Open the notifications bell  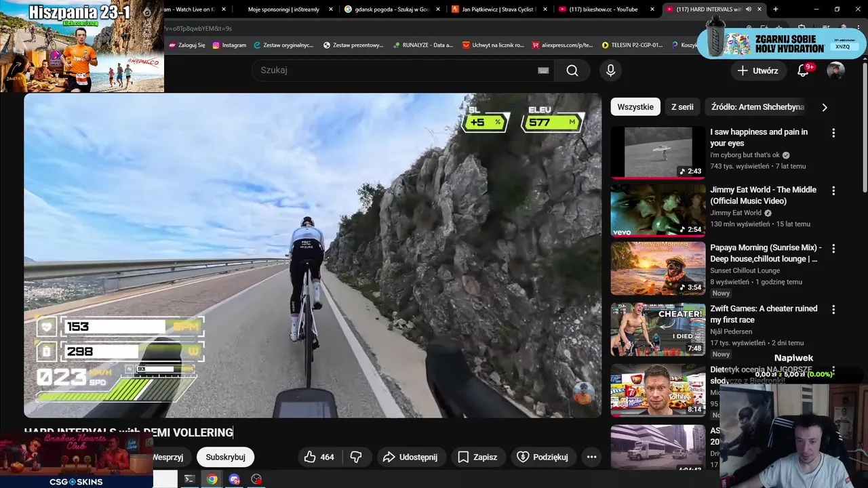point(804,70)
